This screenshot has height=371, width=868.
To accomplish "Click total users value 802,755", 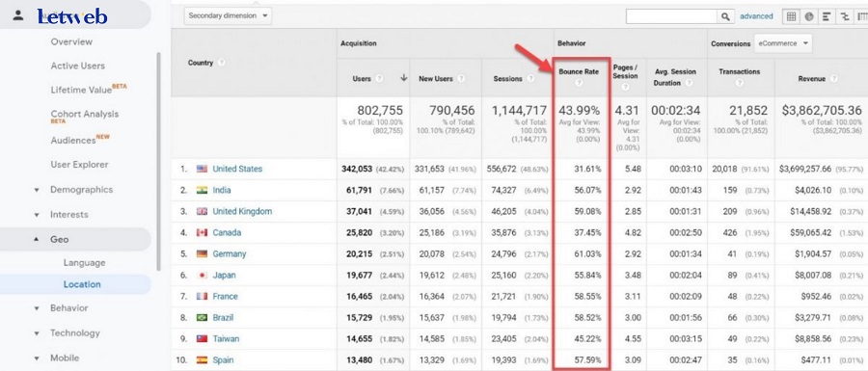I will pos(380,111).
